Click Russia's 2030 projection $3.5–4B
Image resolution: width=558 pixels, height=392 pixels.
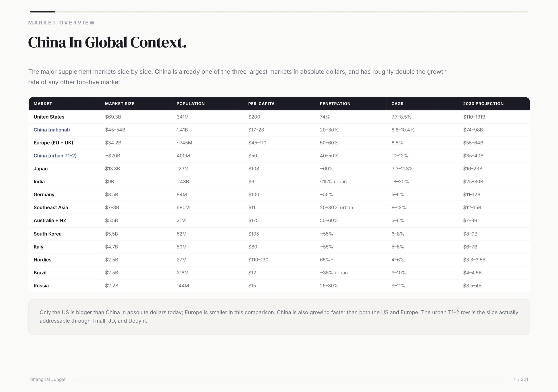click(x=472, y=286)
